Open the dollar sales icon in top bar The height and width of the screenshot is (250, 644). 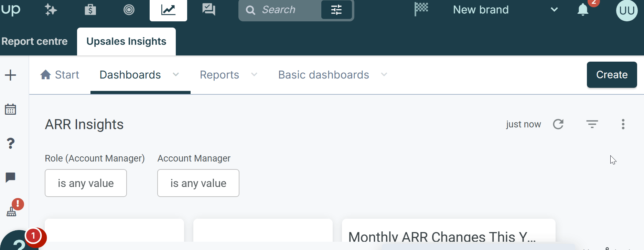[x=90, y=10]
